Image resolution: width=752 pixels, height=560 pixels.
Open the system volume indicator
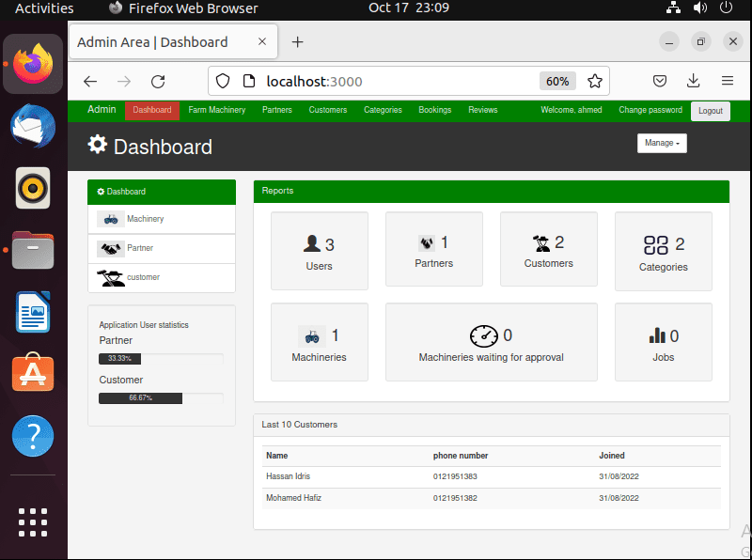click(700, 8)
